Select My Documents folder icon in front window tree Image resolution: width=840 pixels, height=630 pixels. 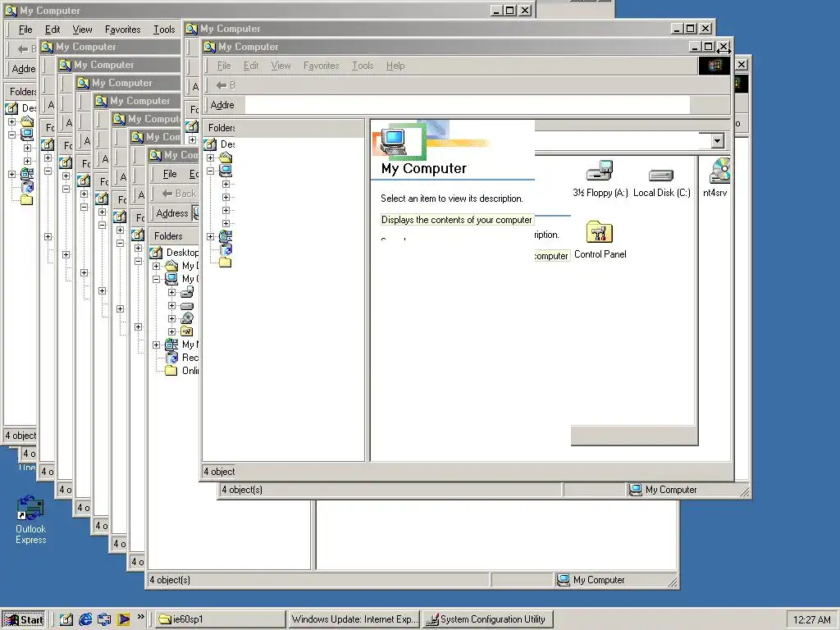click(x=226, y=157)
